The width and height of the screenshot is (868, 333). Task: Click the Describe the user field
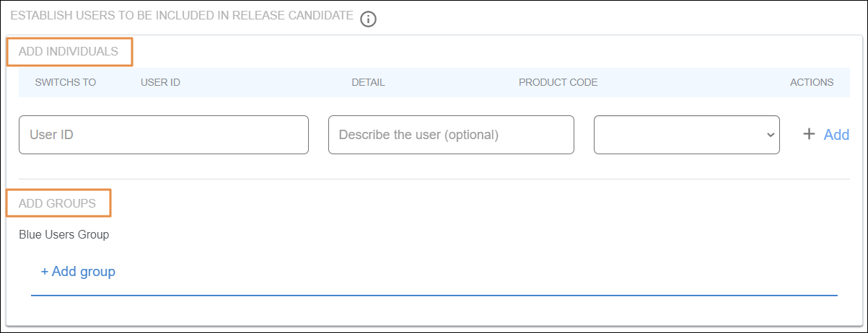click(x=451, y=135)
